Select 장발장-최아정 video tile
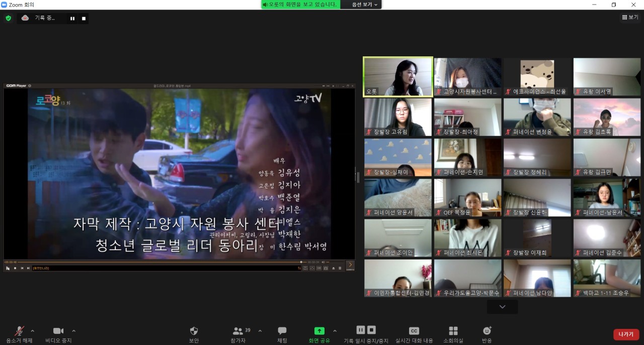 click(468, 117)
